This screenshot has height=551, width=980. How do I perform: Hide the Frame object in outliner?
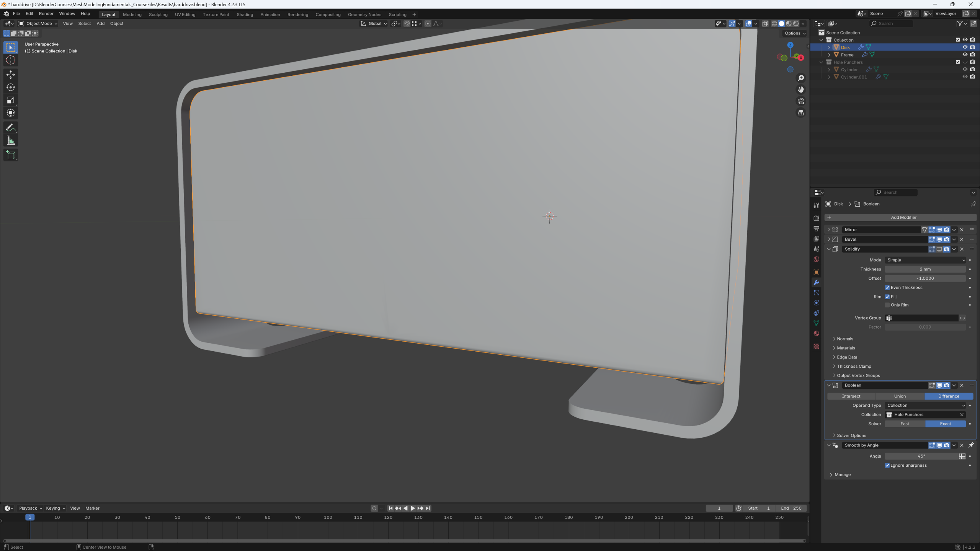tap(965, 55)
